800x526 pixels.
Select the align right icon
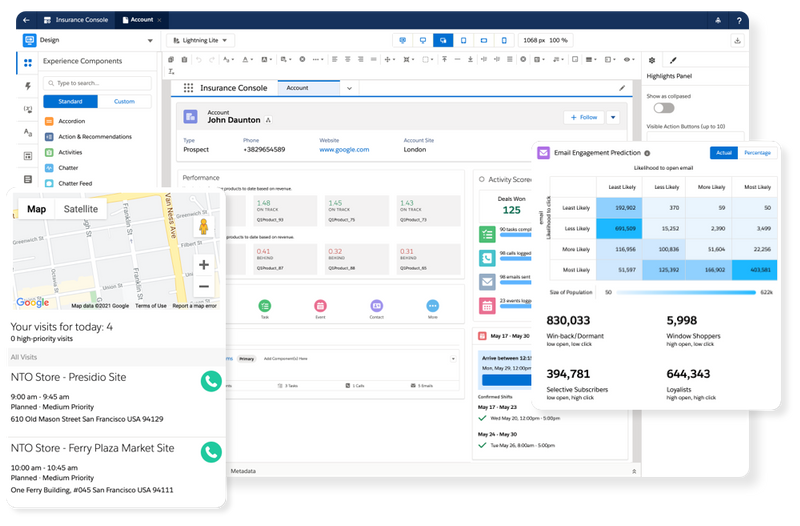point(360,59)
